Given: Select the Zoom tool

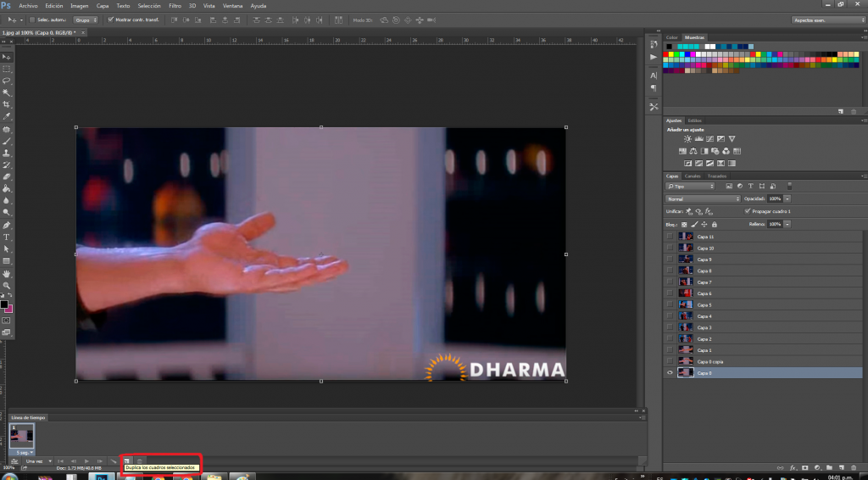Looking at the screenshot, I should pyautogui.click(x=7, y=286).
